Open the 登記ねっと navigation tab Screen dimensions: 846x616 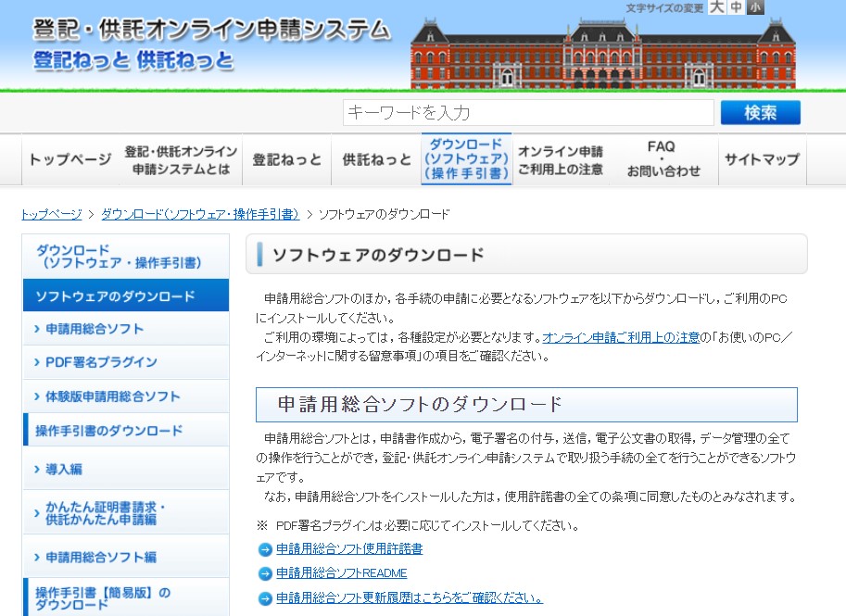[x=287, y=159]
